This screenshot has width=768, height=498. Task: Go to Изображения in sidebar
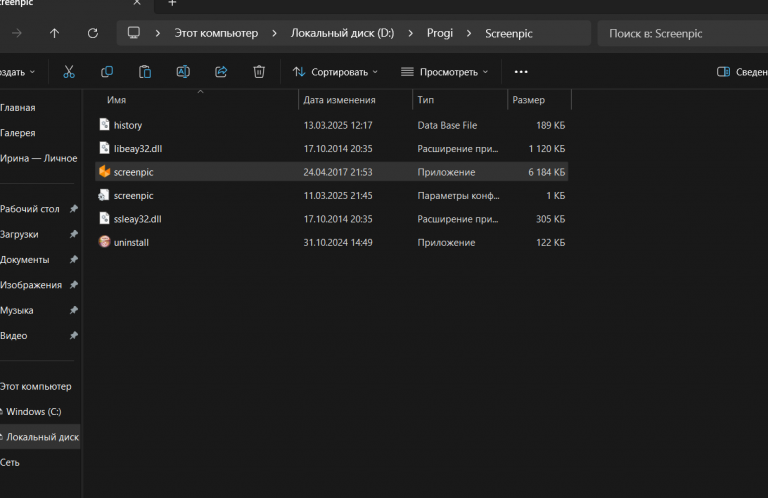pos(31,285)
